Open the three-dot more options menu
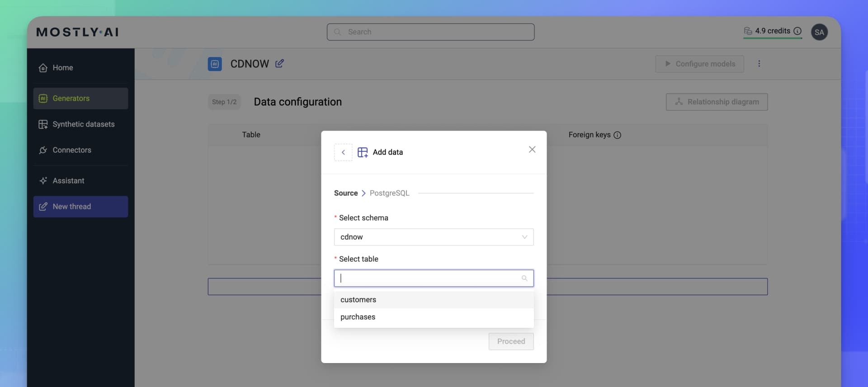This screenshot has height=387, width=868. click(759, 64)
